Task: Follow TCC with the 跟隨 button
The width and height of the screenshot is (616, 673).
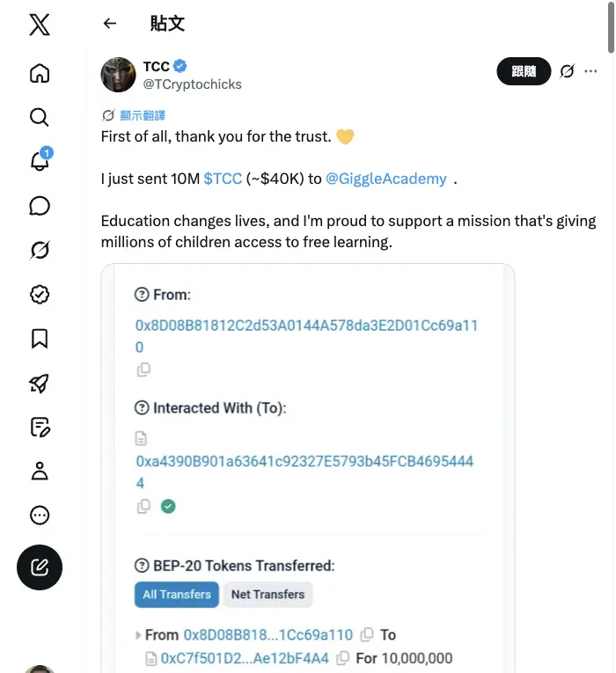Action: tap(524, 71)
